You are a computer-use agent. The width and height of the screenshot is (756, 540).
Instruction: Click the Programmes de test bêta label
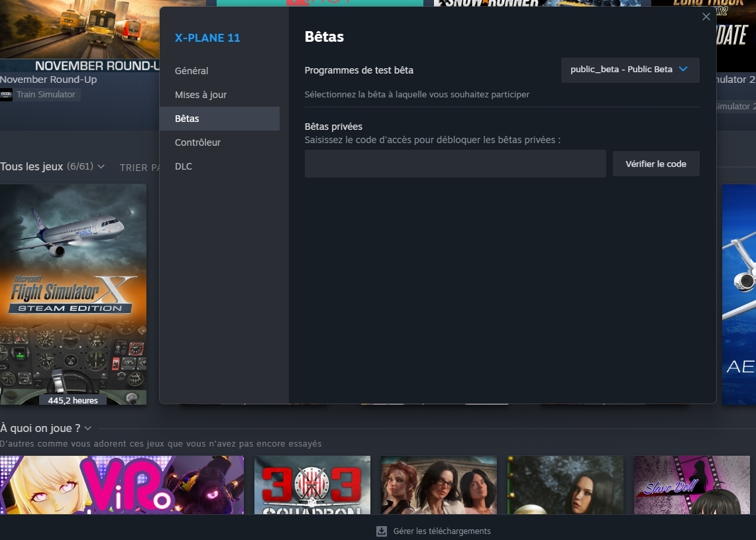[x=358, y=70]
